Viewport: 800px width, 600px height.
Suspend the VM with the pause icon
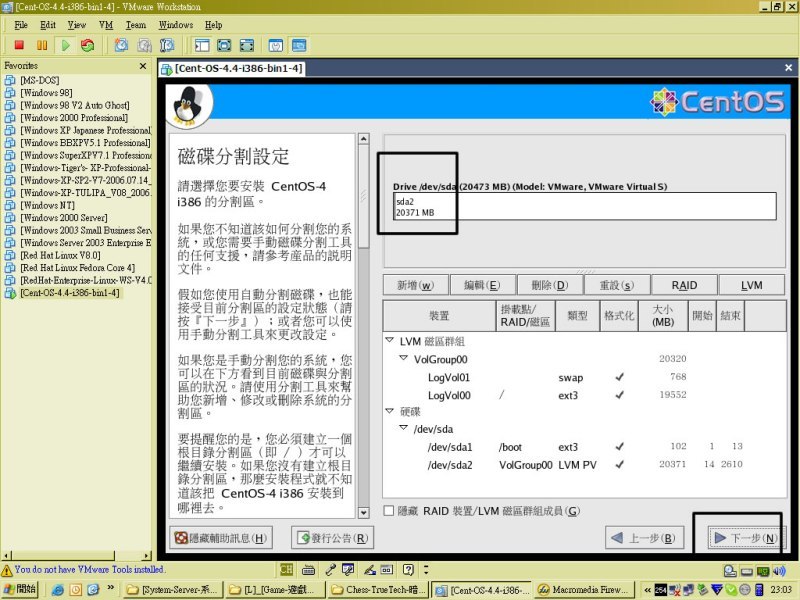(42, 45)
